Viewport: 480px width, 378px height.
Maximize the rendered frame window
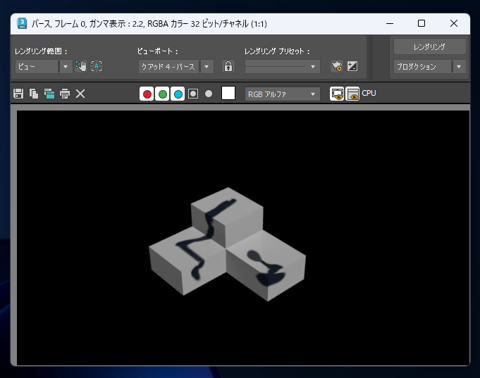click(421, 24)
